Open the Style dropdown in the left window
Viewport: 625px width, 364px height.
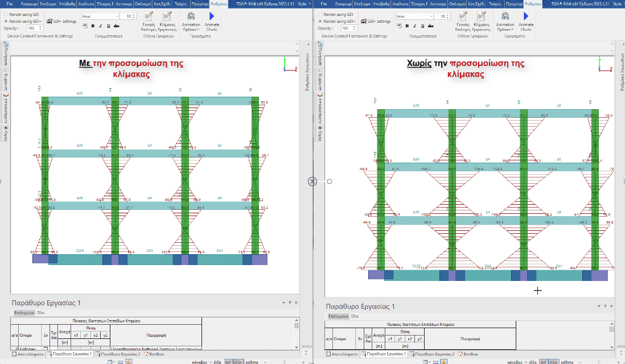[303, 3]
